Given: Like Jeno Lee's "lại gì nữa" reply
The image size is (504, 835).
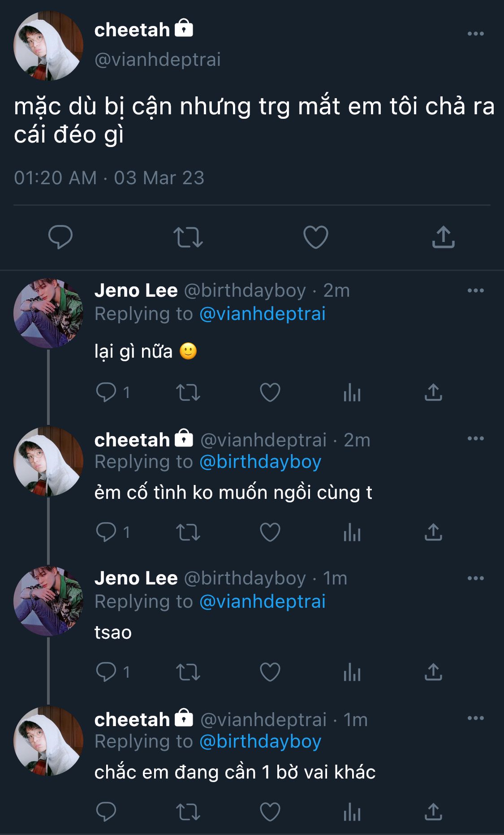Looking at the screenshot, I should pyautogui.click(x=270, y=393).
